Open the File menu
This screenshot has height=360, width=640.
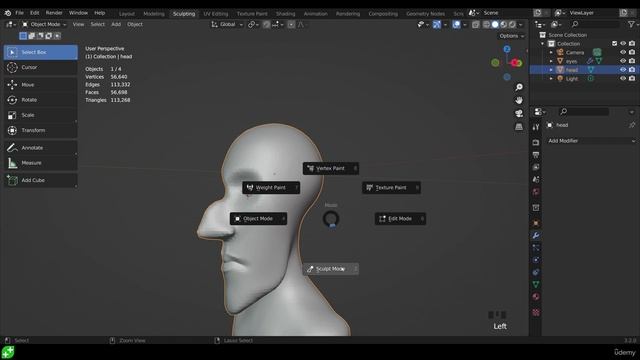click(x=19, y=13)
